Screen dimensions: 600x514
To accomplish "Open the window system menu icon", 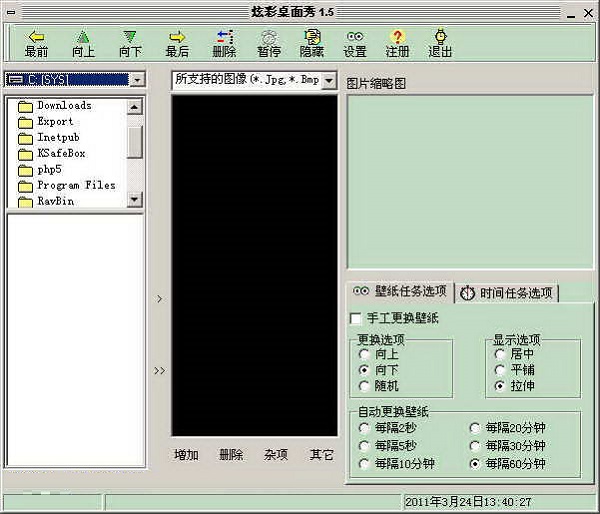I will click(x=11, y=13).
